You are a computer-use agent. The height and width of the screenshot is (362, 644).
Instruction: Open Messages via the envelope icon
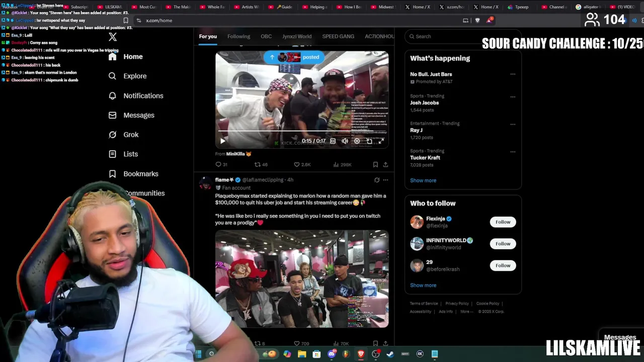click(131, 115)
